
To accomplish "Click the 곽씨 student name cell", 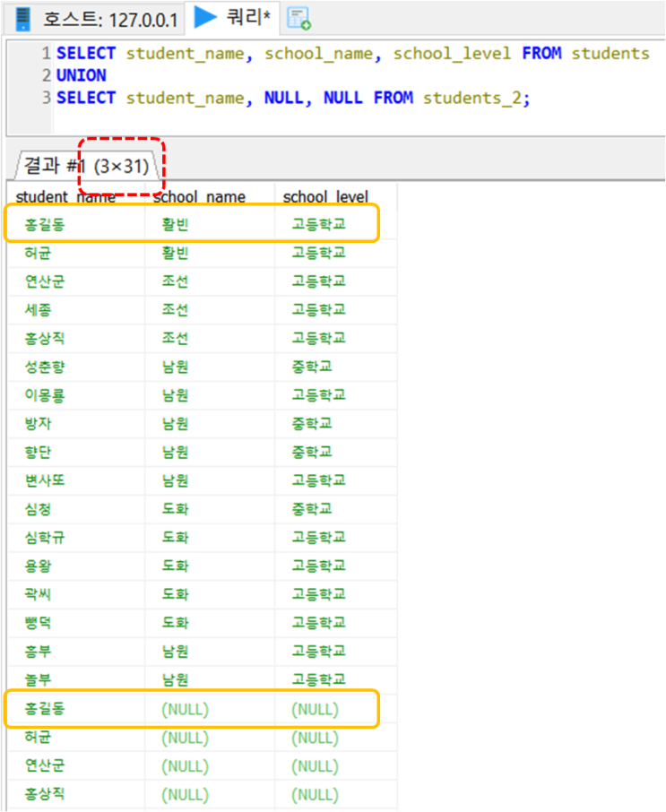I will (x=38, y=594).
